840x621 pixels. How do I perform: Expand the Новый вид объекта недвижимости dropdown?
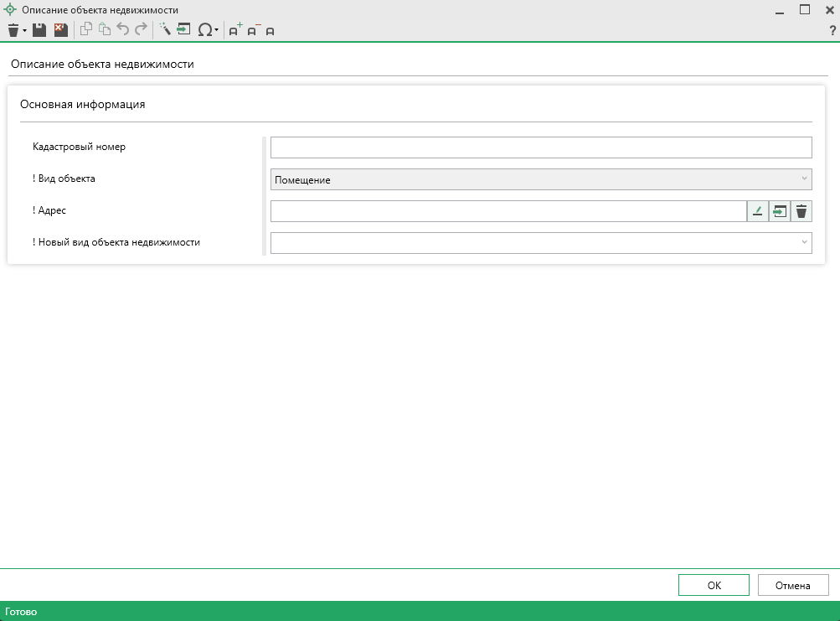804,243
